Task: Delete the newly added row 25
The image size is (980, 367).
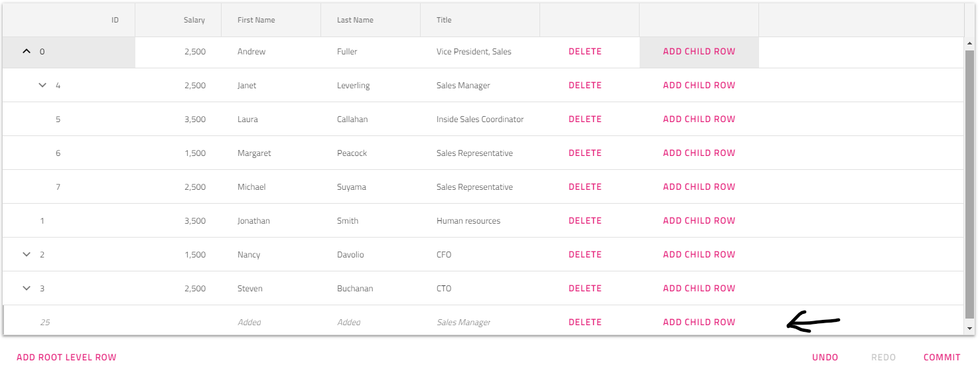Action: click(x=585, y=322)
